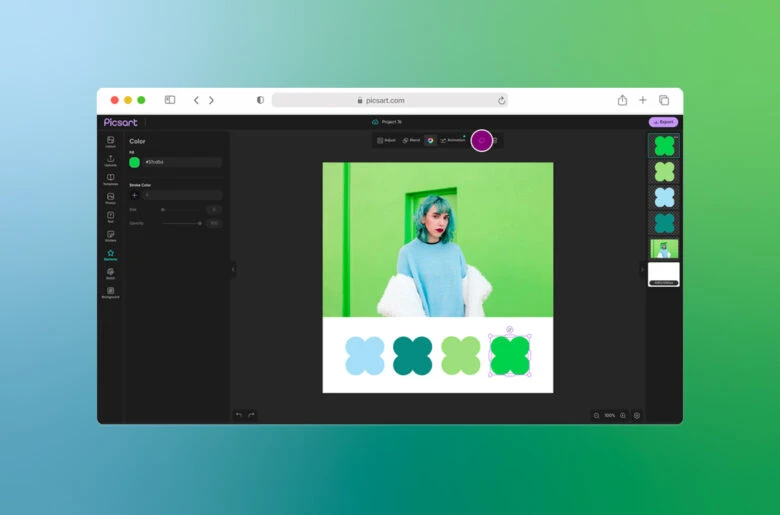Click the picsart.com address bar
This screenshot has width=780, height=515.
point(390,101)
